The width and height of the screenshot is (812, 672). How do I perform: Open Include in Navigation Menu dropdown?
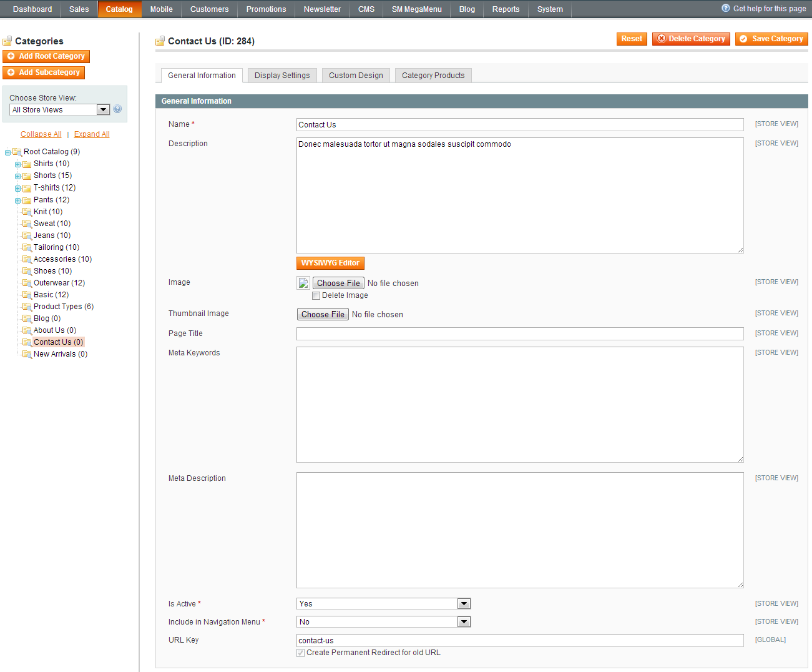point(383,622)
